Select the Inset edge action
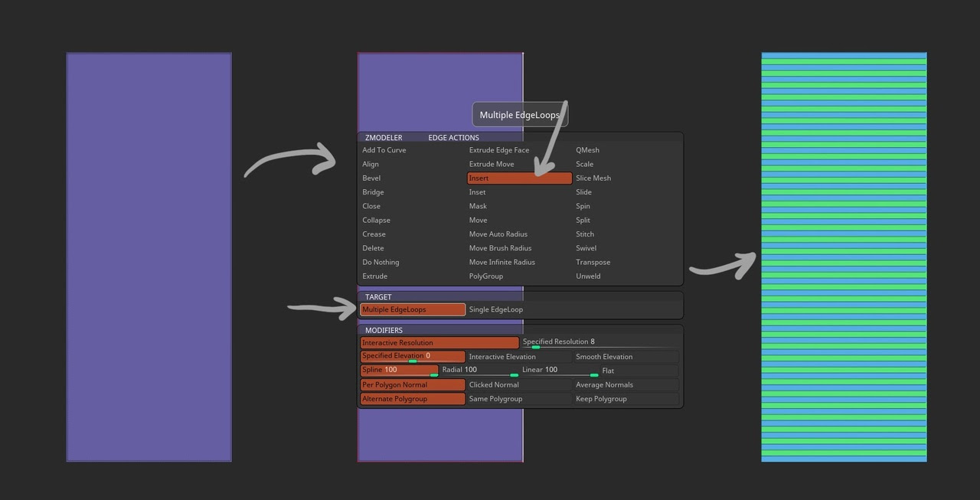980x500 pixels. coord(477,192)
